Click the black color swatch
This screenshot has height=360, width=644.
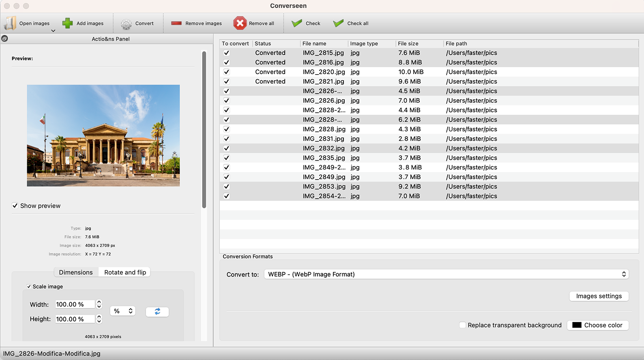577,325
